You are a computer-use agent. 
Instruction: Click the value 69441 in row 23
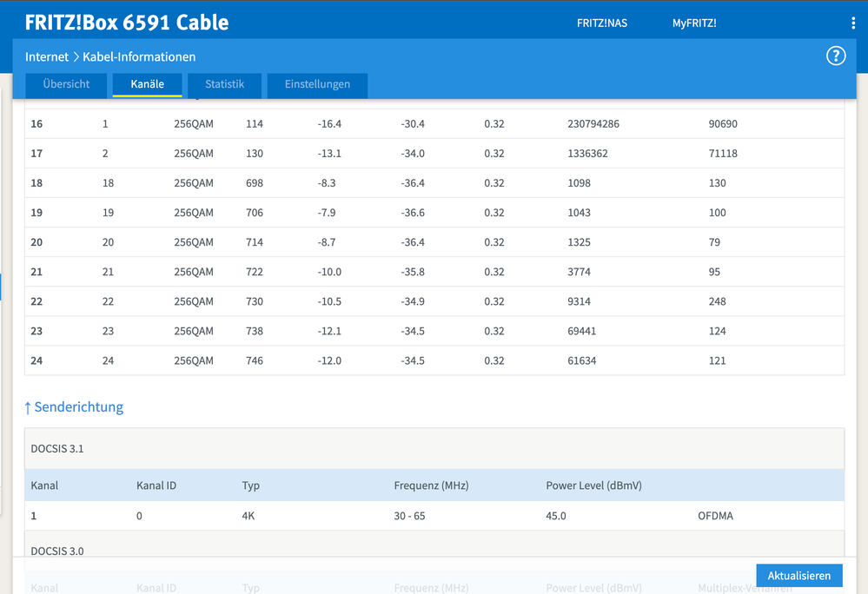click(582, 331)
